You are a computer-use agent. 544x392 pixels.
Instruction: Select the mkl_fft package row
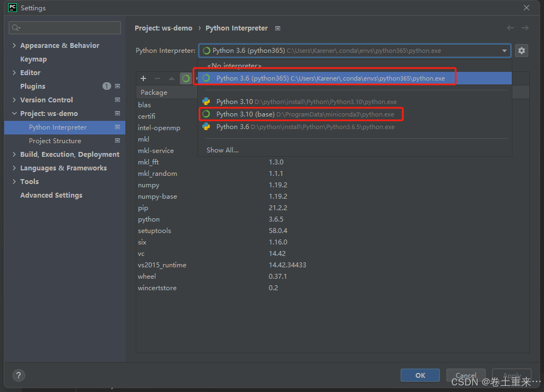tap(333, 162)
